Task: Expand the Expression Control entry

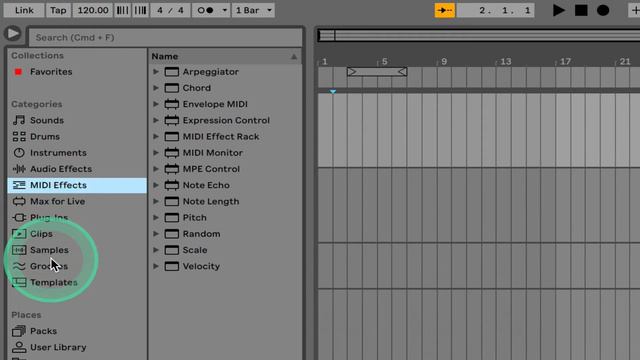Action: (156, 120)
